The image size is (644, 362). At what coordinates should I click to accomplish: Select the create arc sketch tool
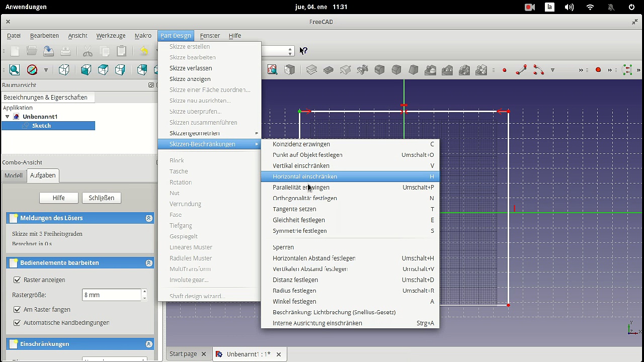coord(538,70)
